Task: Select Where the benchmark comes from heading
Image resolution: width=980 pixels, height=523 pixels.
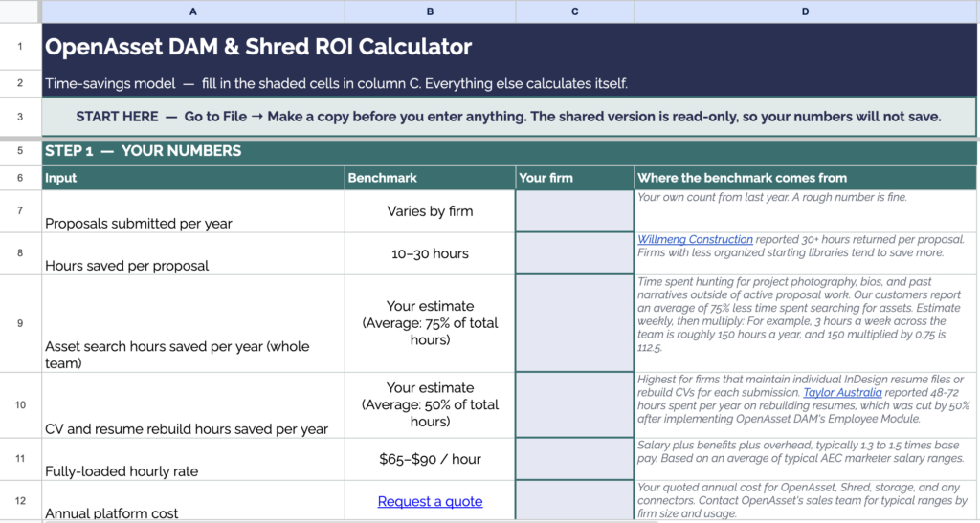Action: coord(805,178)
